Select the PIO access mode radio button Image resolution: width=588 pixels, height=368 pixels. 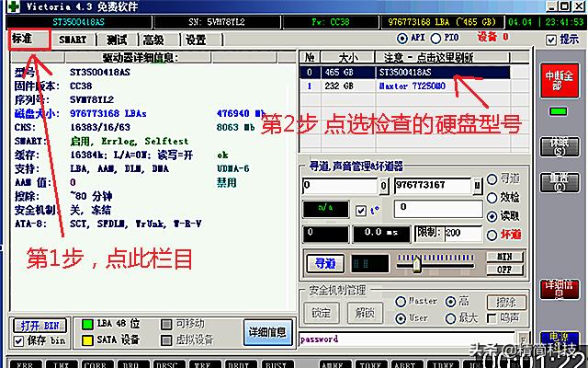435,38
